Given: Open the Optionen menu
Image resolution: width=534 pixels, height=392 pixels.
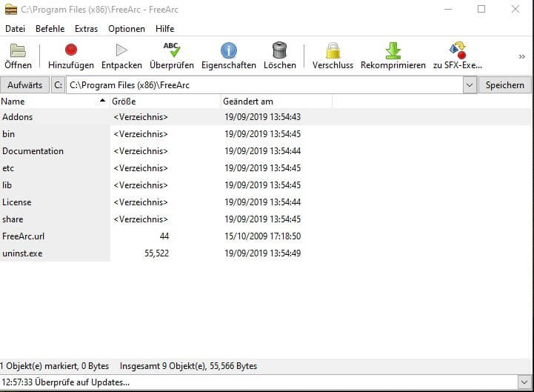Looking at the screenshot, I should [127, 29].
